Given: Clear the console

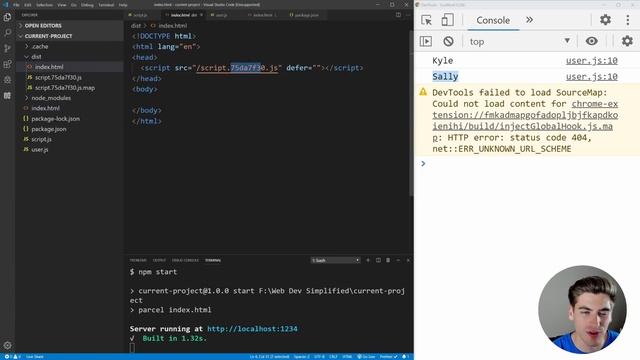Looking at the screenshot, I should 448,41.
